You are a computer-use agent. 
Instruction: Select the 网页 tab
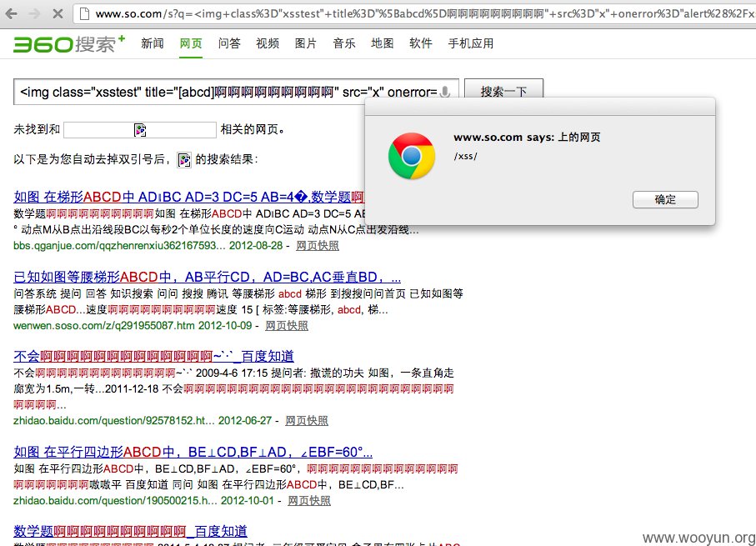(x=191, y=43)
